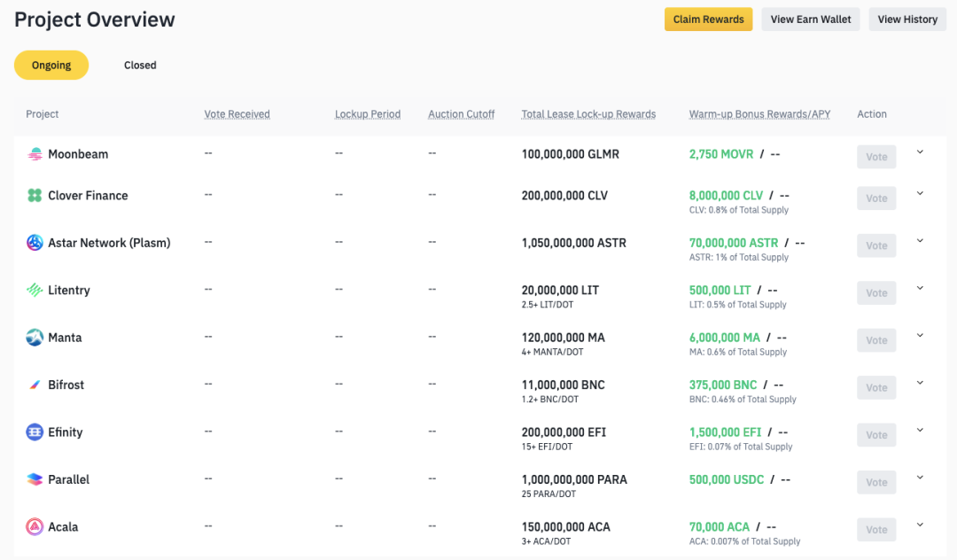Expand the Bifrost row chevron

coord(920,383)
